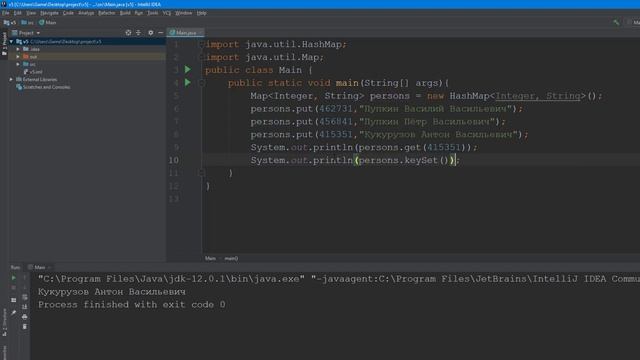Click the 462731 key in first put
640x360 pixels.
coord(336,109)
